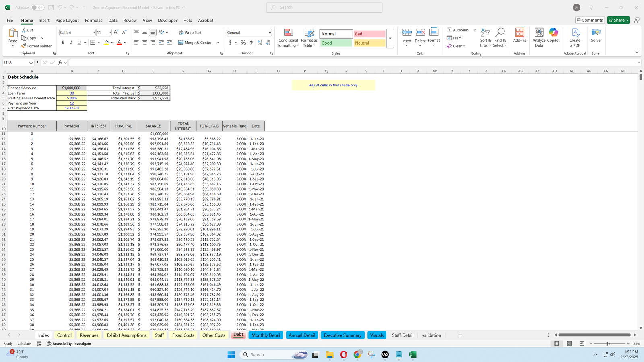Expand the Name Box dropdown
This screenshot has width=644, height=362.
click(x=31, y=63)
